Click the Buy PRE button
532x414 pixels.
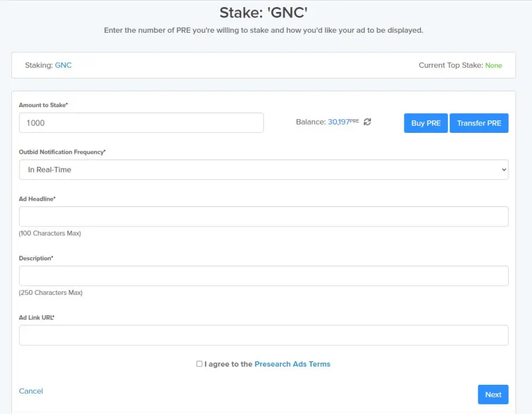426,123
